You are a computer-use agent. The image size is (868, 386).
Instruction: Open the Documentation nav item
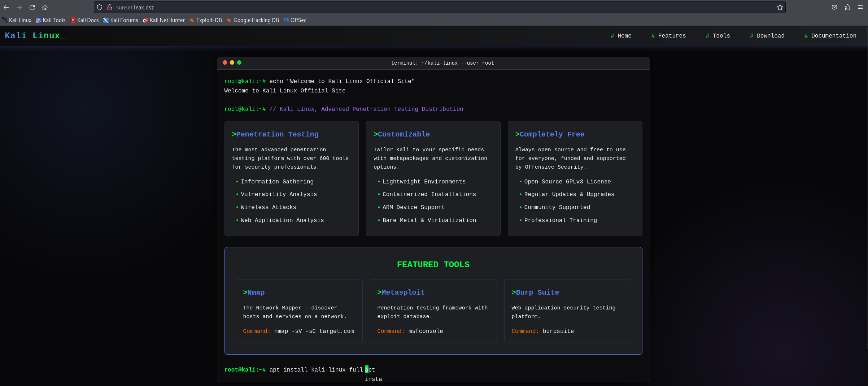tap(830, 36)
